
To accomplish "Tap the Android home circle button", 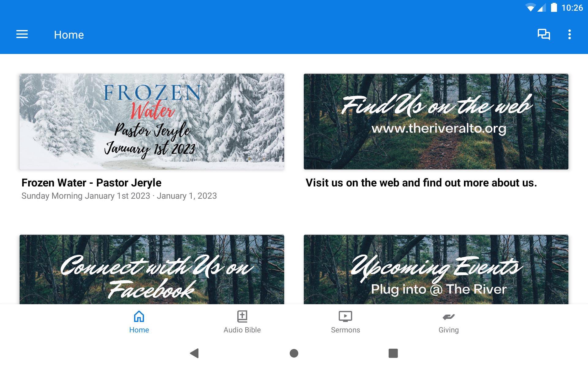I will tap(294, 353).
